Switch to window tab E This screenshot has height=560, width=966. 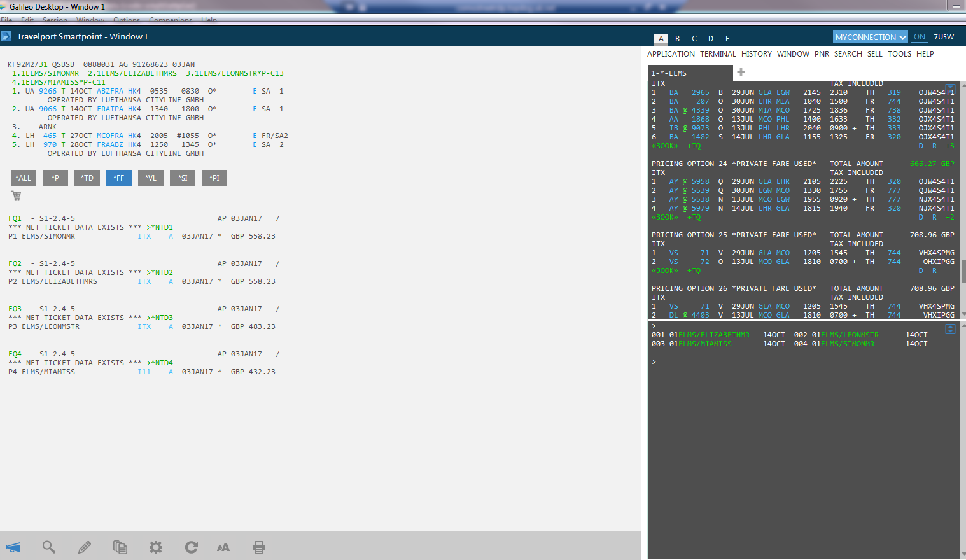tap(727, 39)
